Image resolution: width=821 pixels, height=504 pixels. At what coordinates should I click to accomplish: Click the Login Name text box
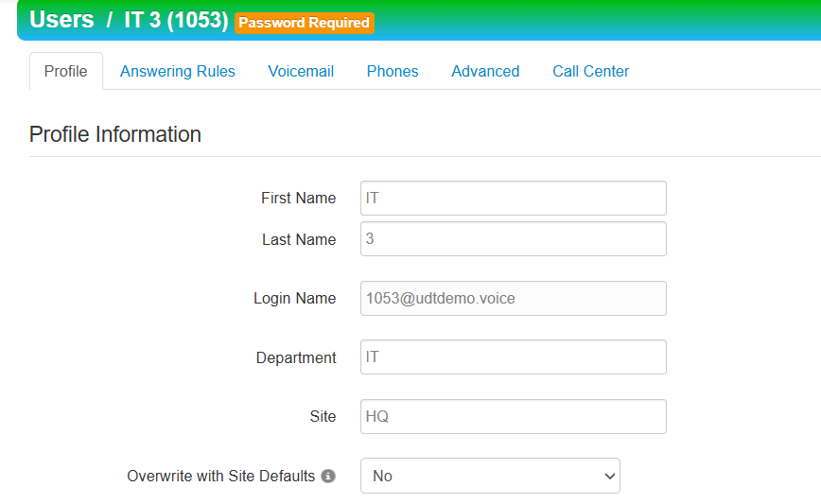pos(513,298)
